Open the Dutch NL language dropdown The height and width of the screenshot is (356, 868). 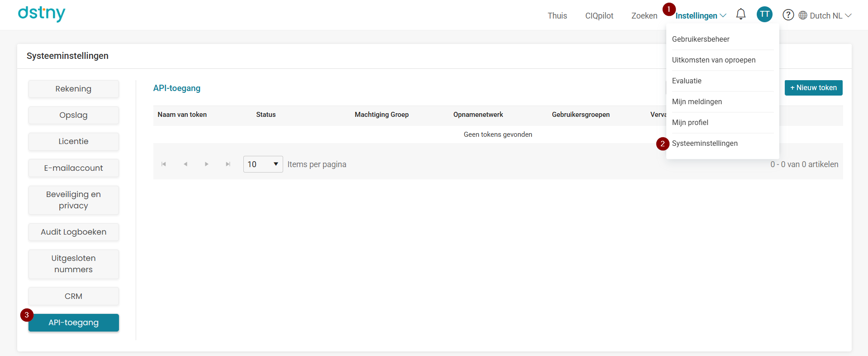click(x=830, y=16)
